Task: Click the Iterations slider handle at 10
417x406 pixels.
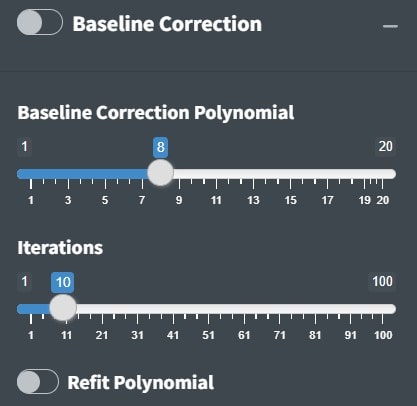Action: point(63,307)
